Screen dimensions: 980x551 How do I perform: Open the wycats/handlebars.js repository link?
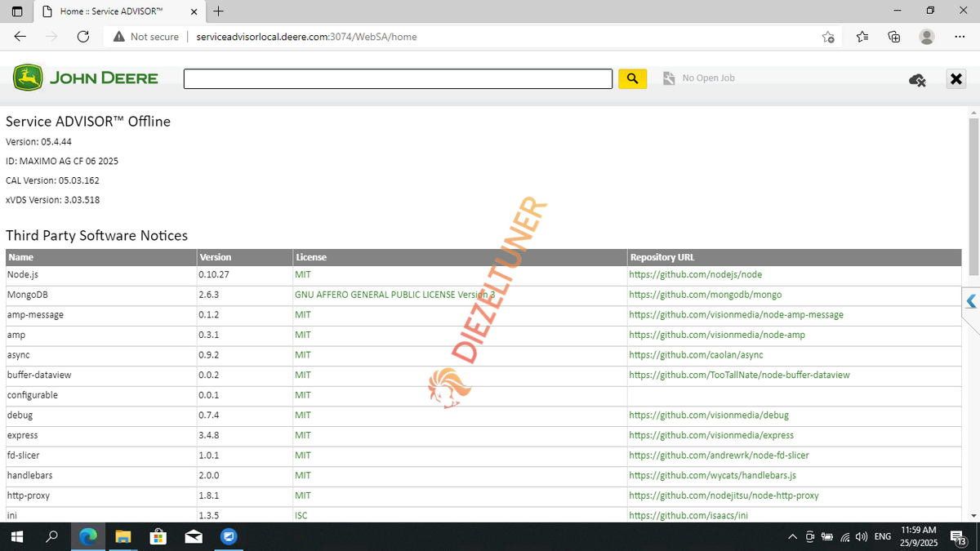pos(712,475)
